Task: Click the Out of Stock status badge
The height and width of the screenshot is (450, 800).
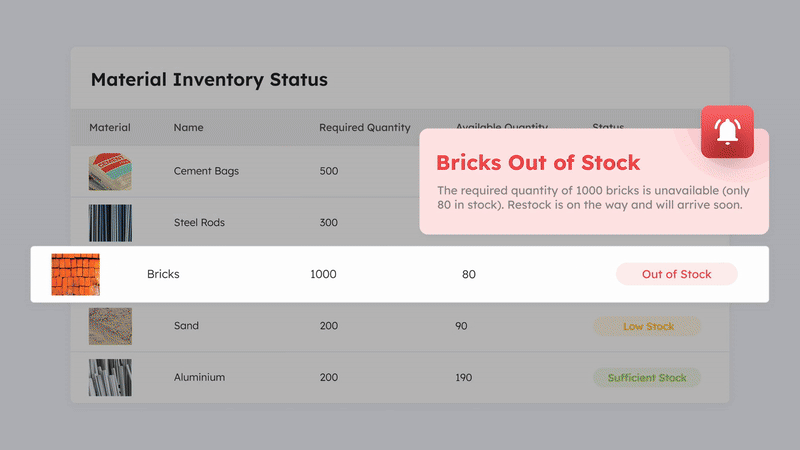Action: [x=676, y=274]
